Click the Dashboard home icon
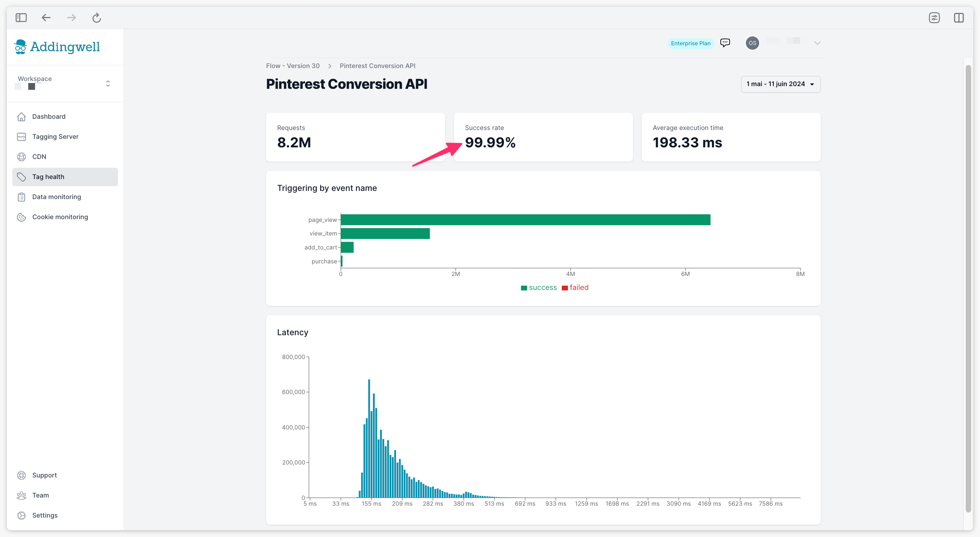The width and height of the screenshot is (980, 537). (22, 116)
